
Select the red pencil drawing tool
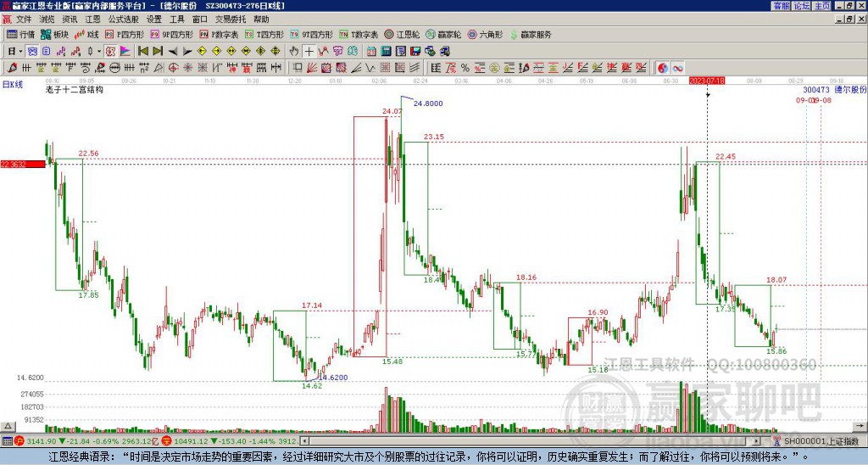[12, 68]
